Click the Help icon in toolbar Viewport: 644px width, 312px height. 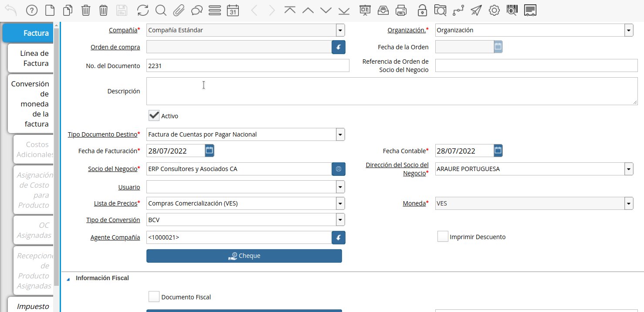point(32,10)
